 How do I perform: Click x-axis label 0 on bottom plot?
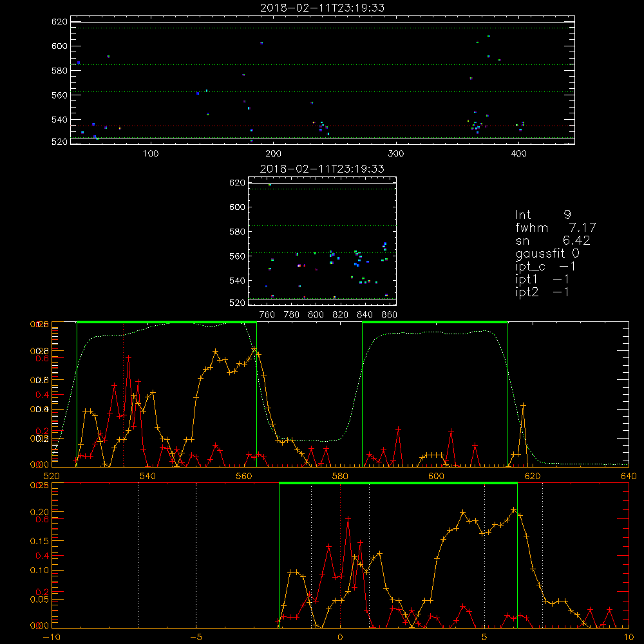[340, 637]
